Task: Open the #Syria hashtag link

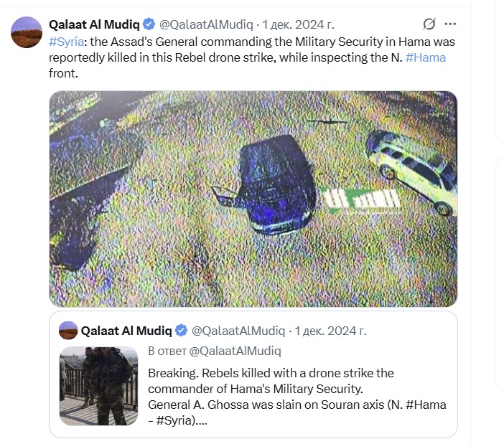Action: [x=66, y=42]
